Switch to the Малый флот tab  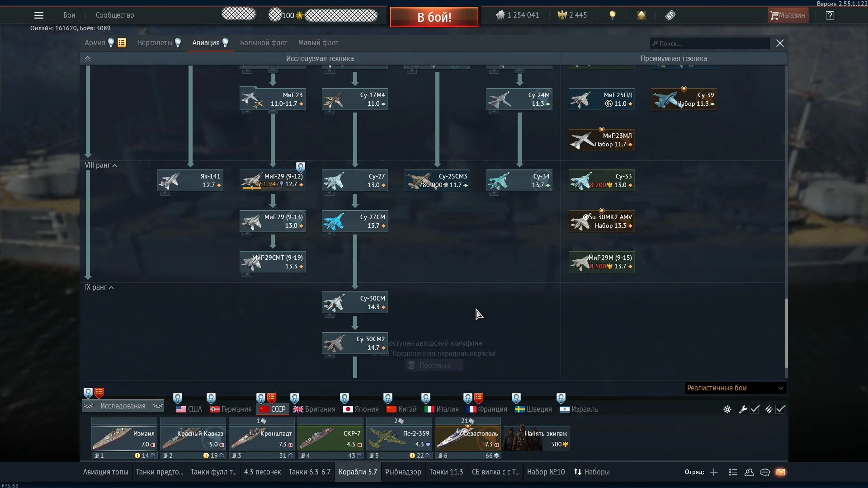(x=318, y=43)
